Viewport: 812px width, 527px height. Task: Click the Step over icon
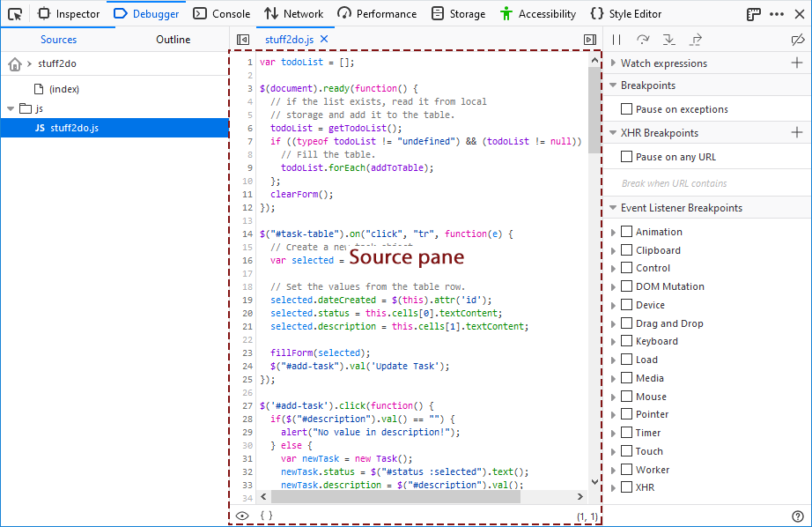tap(644, 39)
